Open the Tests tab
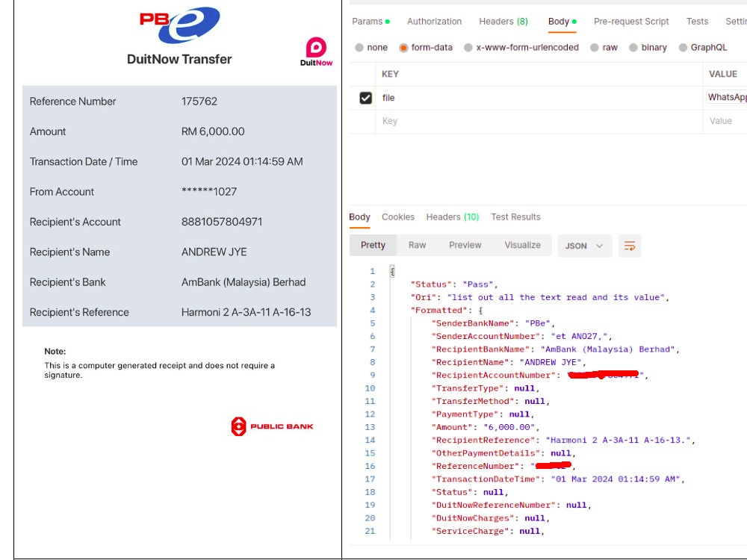The width and height of the screenshot is (747, 560). 697,22
